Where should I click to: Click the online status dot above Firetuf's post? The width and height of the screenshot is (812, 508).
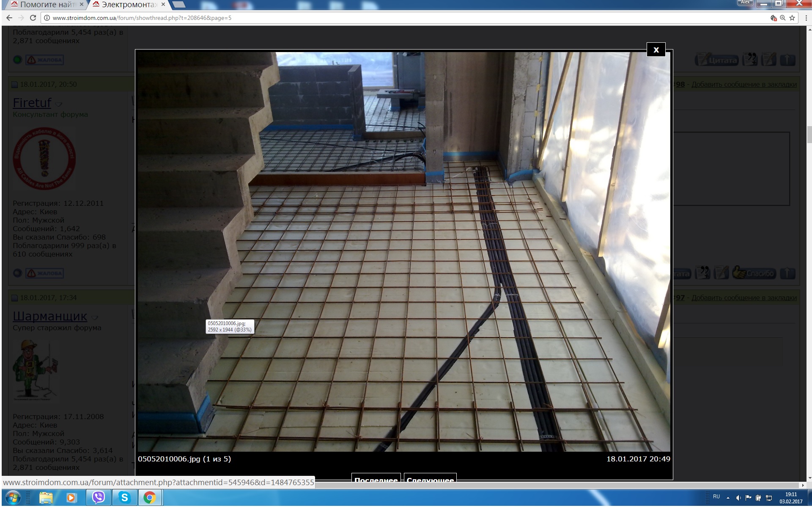17,60
